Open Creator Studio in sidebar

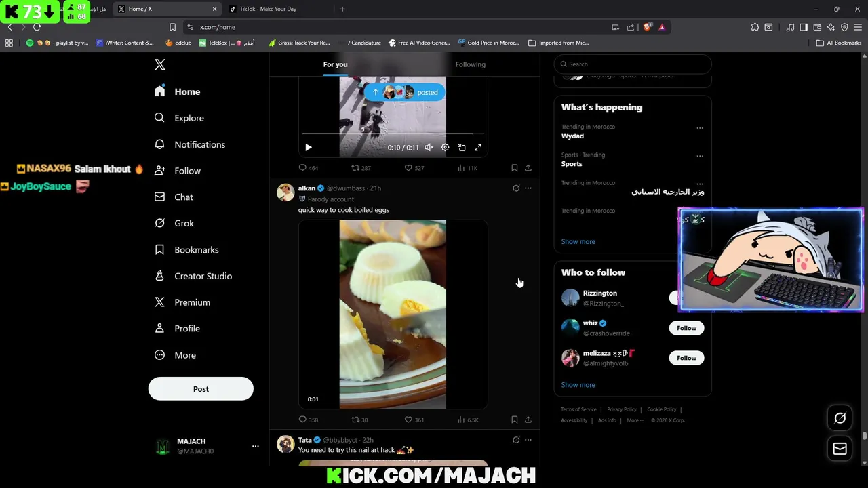[x=193, y=276]
